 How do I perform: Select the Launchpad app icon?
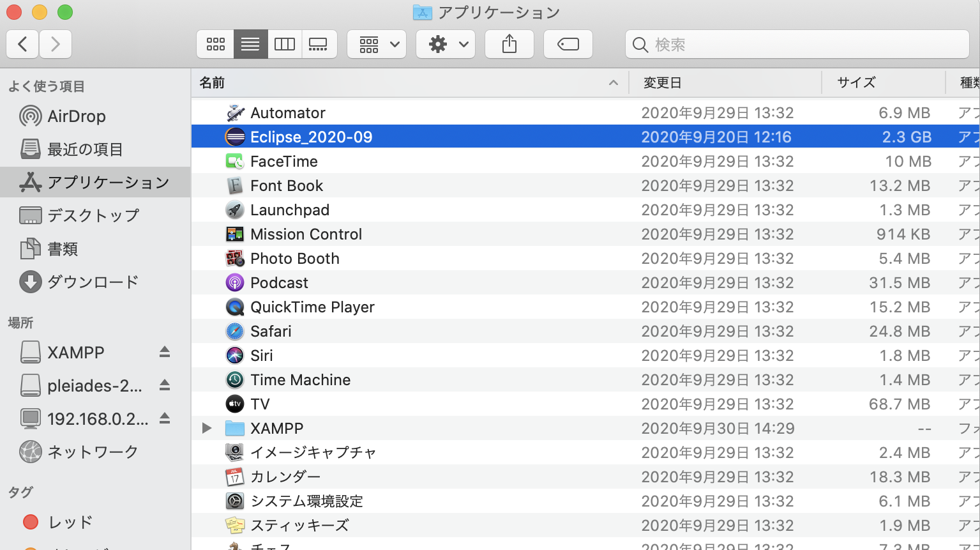tap(235, 210)
